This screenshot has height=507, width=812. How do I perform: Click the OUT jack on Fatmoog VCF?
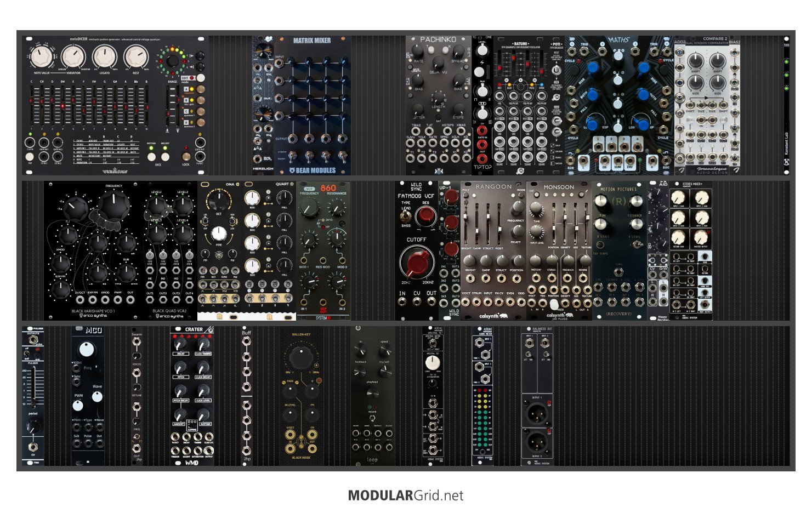[431, 301]
